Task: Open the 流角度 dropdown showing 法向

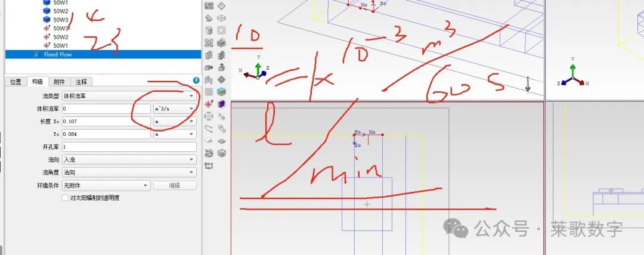Action: pyautogui.click(x=129, y=172)
